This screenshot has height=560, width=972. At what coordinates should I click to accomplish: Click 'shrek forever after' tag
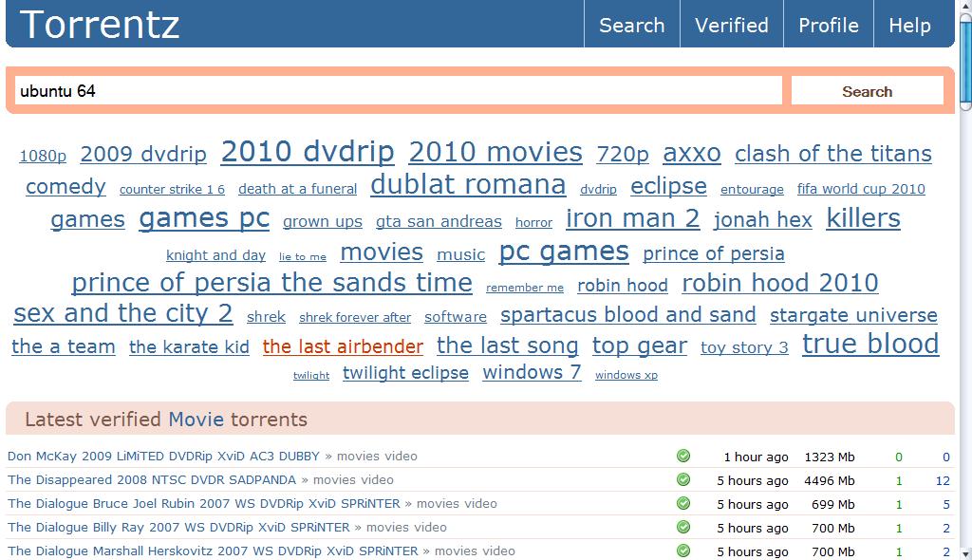(x=355, y=318)
